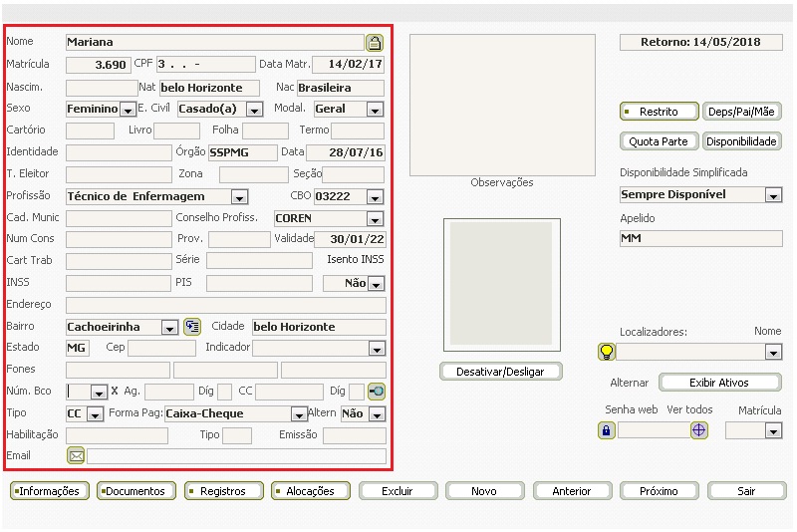Click the Retorno: 14/05/2018 field

tap(701, 42)
